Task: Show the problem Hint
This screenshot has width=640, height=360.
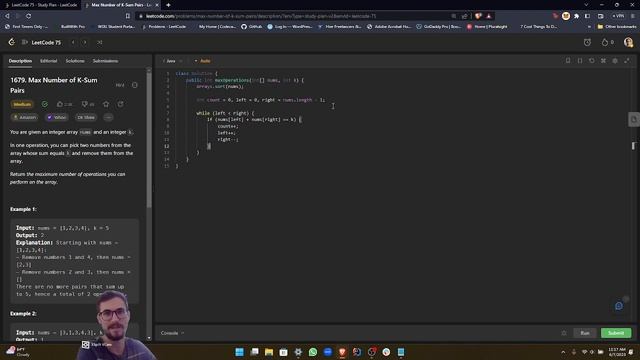Action: (x=120, y=85)
